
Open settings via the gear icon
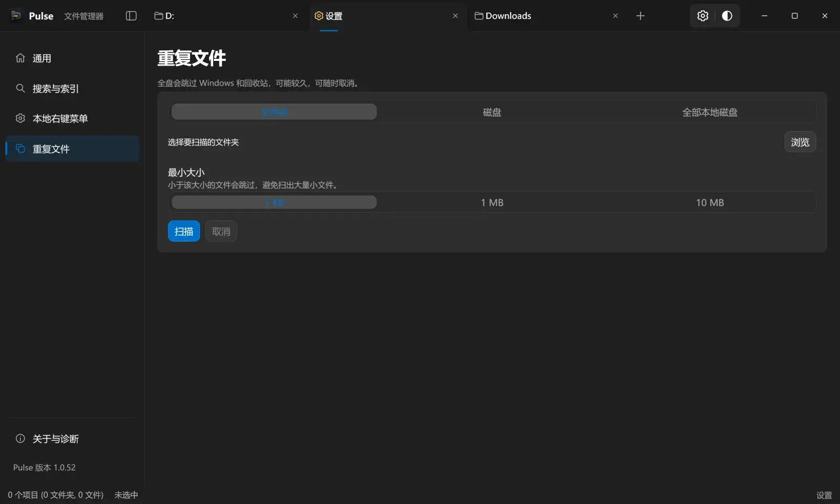point(702,16)
